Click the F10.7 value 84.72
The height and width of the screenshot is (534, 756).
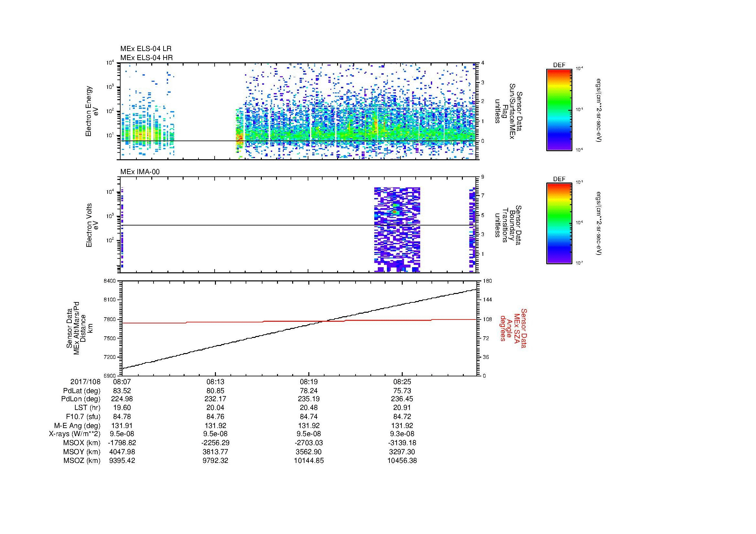402,416
